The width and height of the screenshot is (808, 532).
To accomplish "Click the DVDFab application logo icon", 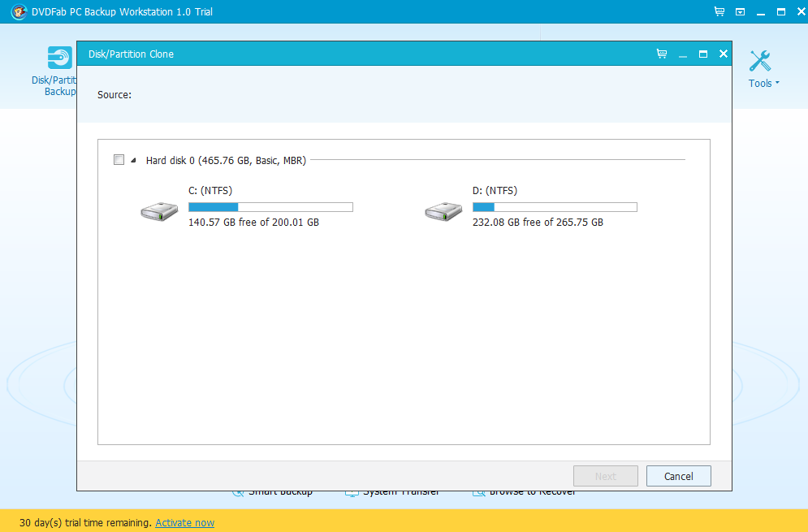I will coord(19,12).
